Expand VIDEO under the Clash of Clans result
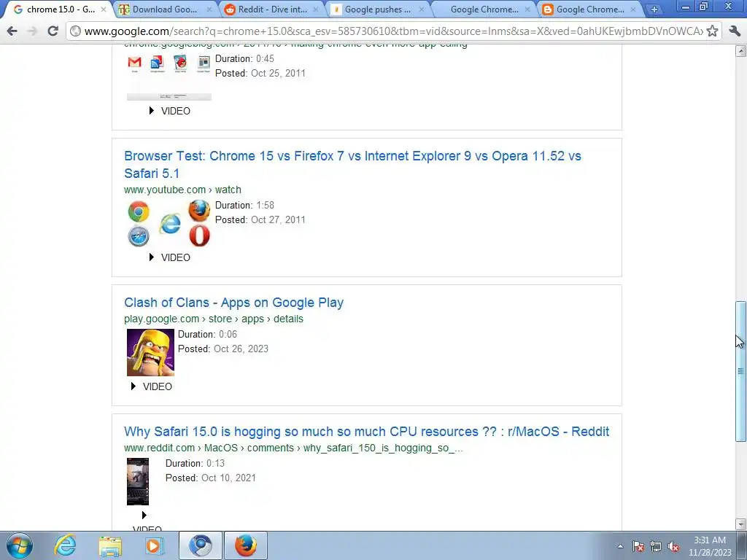The height and width of the screenshot is (560, 747). 152,386
